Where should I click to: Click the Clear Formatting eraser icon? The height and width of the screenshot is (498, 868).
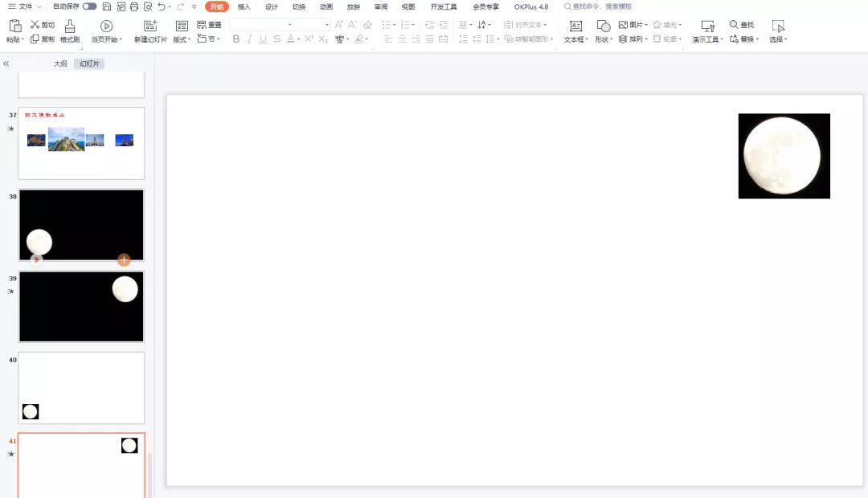pos(367,25)
